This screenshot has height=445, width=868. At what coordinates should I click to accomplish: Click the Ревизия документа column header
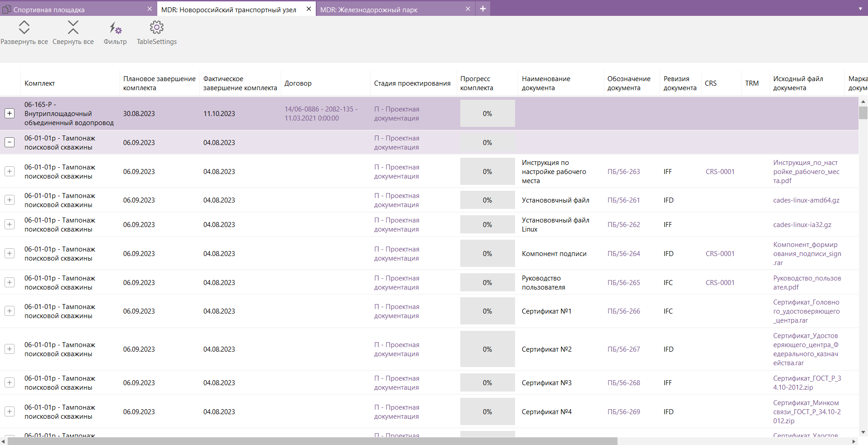click(x=680, y=83)
